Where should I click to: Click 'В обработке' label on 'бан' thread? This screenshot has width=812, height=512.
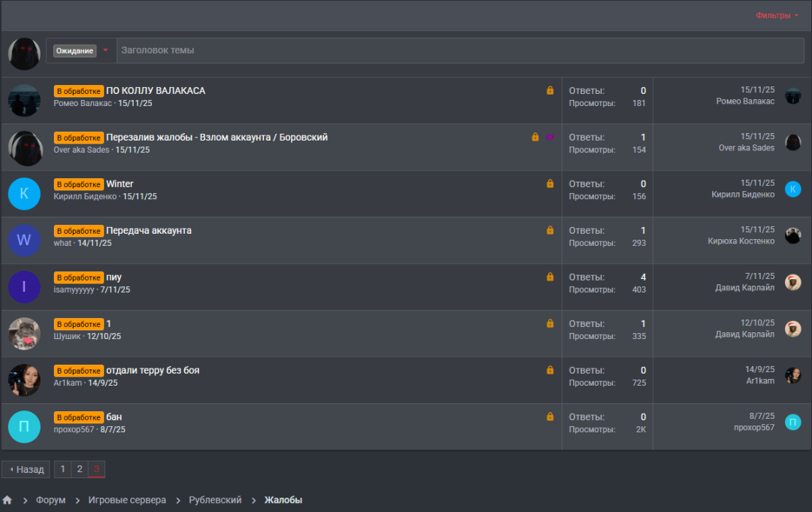coord(78,417)
